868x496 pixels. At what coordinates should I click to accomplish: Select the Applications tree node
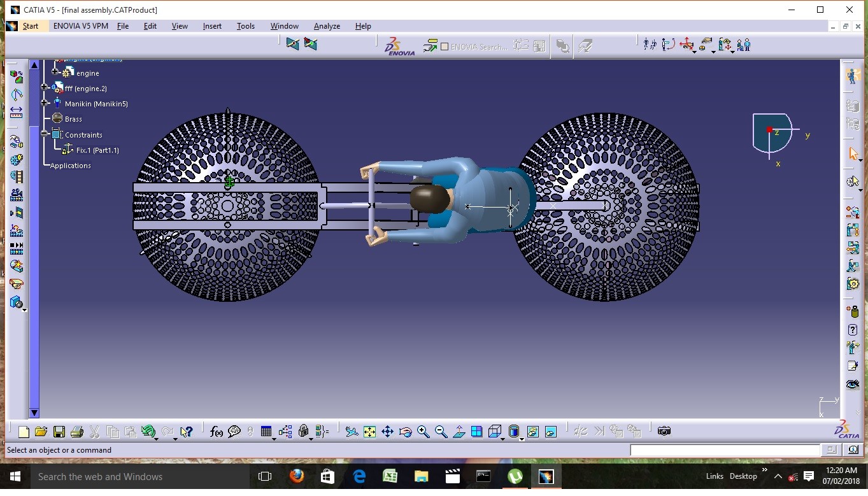(70, 166)
